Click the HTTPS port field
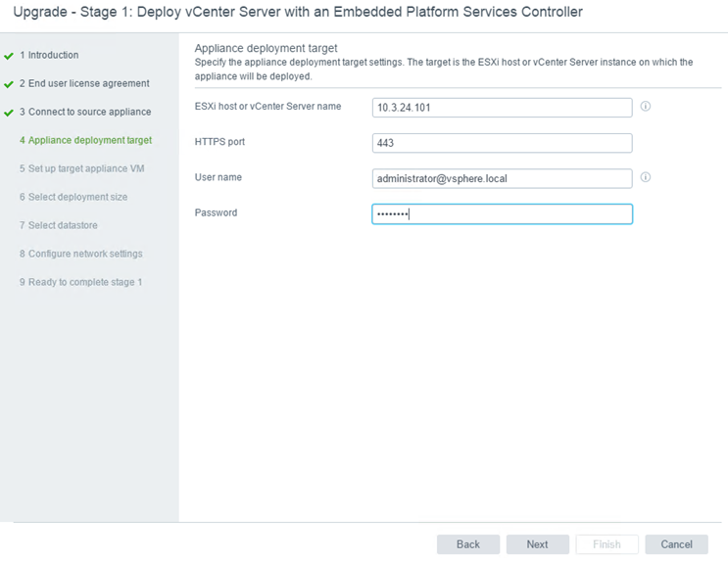The width and height of the screenshot is (728, 563). 502,143
